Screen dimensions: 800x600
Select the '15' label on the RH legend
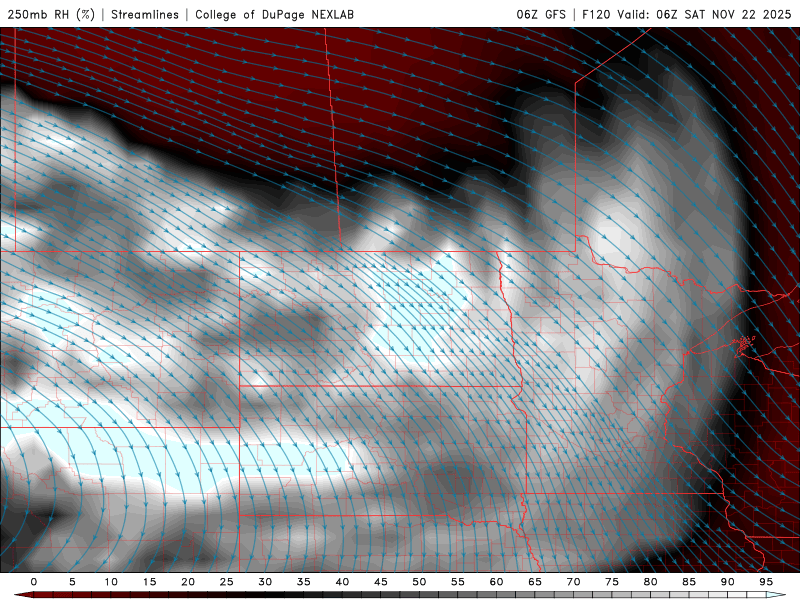tap(149, 582)
